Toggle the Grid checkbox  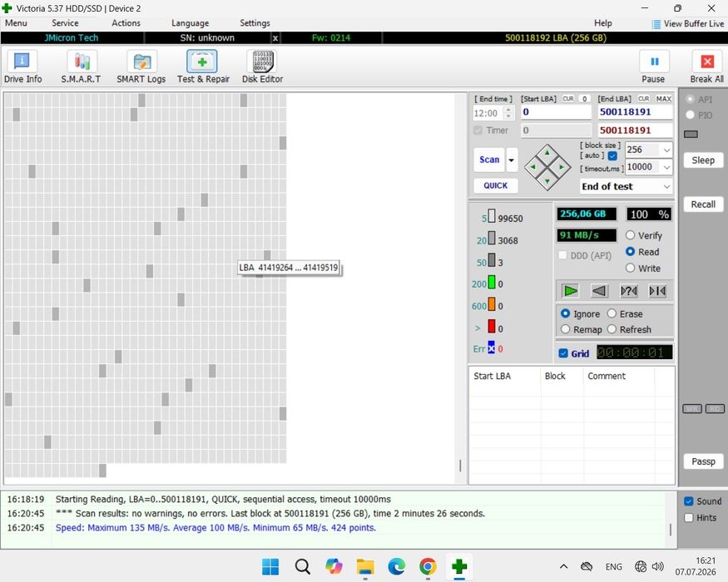pyautogui.click(x=563, y=353)
